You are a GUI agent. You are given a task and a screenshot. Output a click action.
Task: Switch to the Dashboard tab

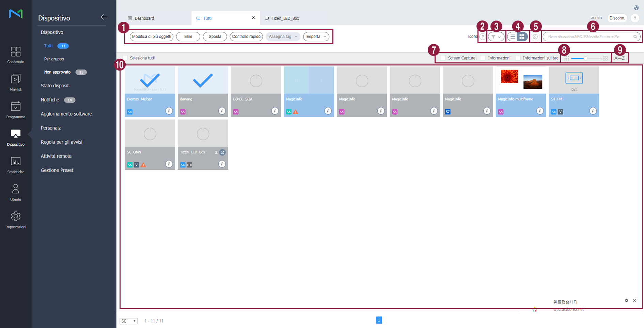pos(144,18)
